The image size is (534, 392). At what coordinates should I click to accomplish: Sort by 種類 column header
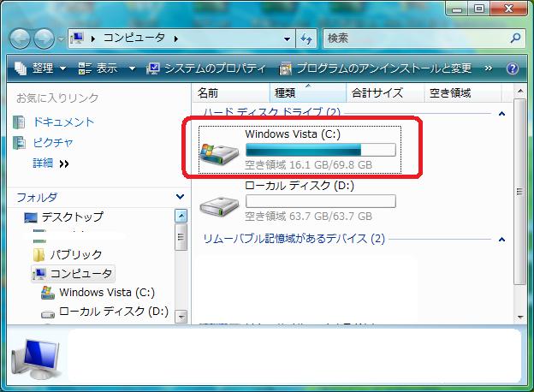tap(308, 93)
